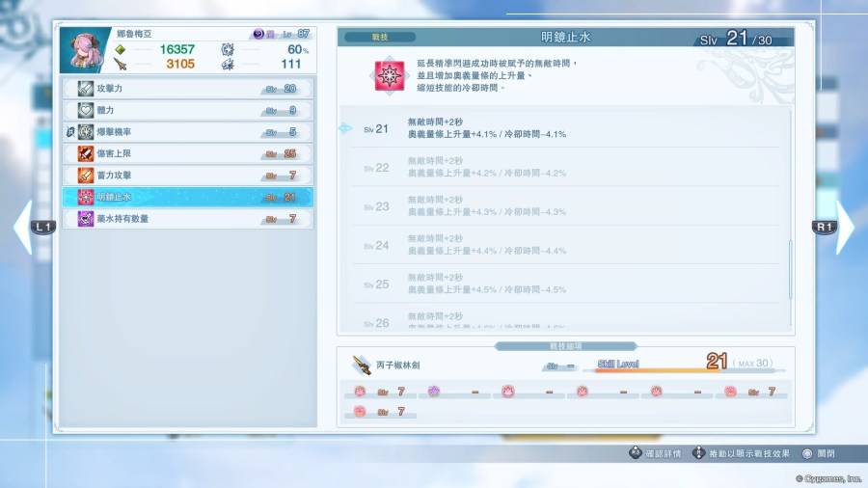
Task: Click the 丙子椒林劍 weapon icon
Action: pos(362,365)
